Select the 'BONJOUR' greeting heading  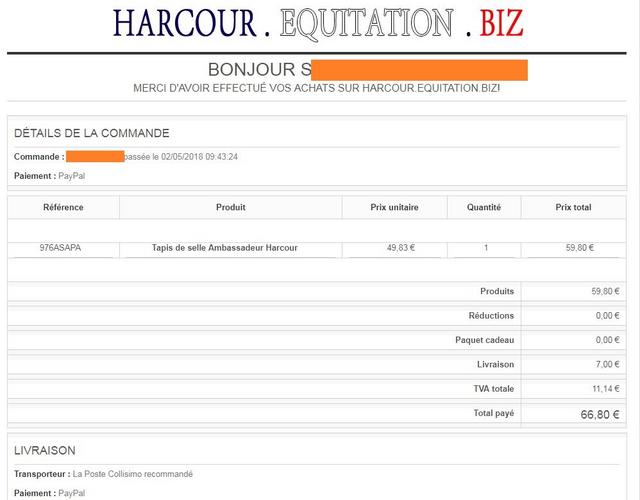coord(252,70)
